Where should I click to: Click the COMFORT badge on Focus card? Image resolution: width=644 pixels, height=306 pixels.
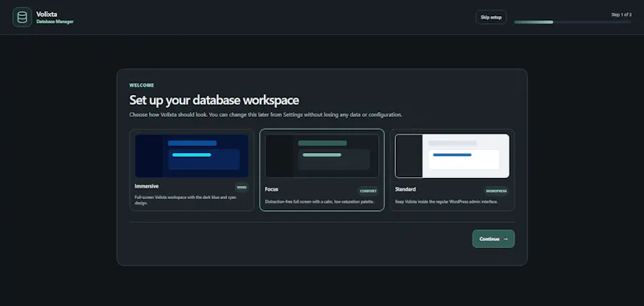[x=368, y=191]
